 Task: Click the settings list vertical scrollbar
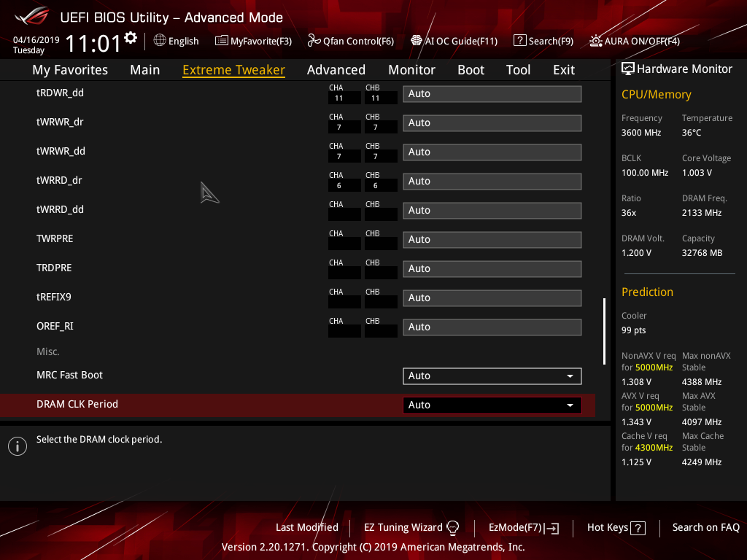point(604,332)
